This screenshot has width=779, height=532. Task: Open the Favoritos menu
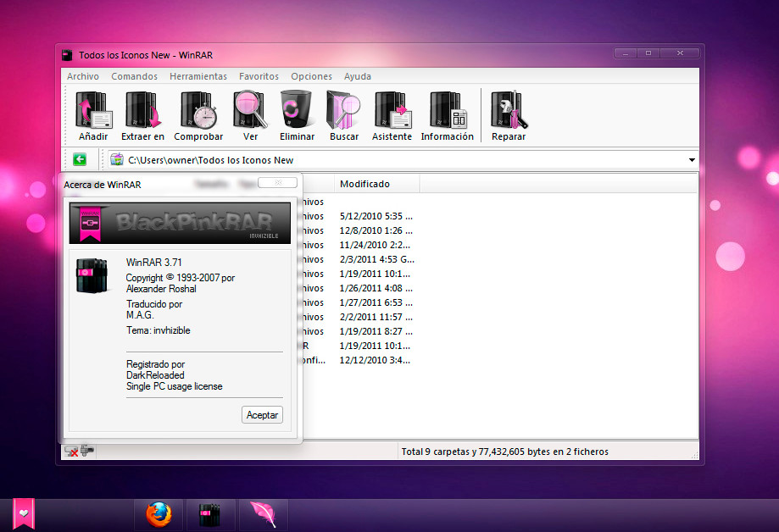click(259, 76)
